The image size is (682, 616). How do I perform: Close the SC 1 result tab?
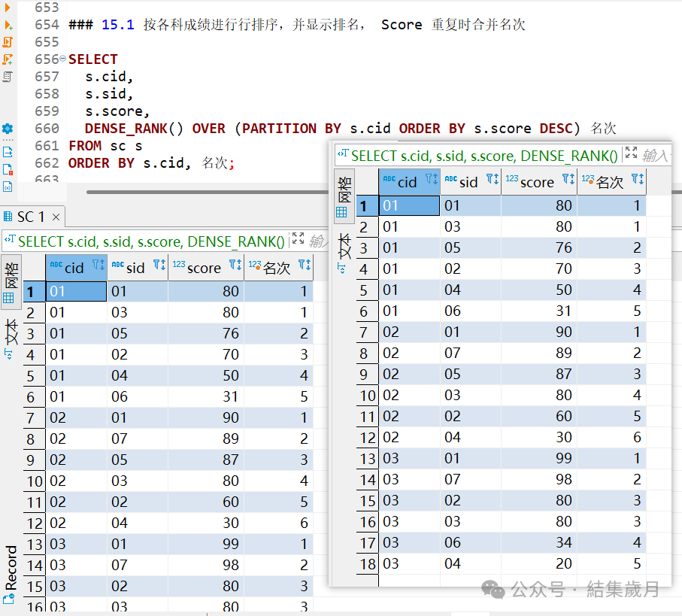click(x=56, y=217)
